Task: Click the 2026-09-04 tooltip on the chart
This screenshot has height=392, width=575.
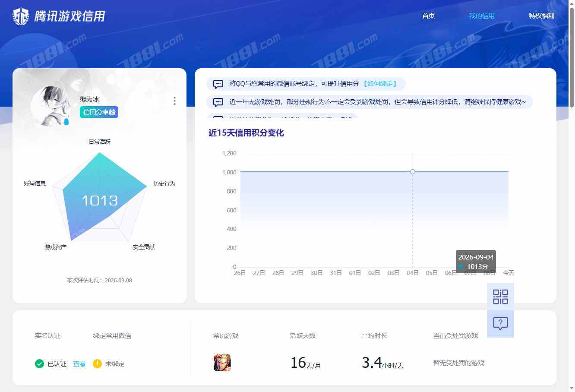Action: [476, 262]
